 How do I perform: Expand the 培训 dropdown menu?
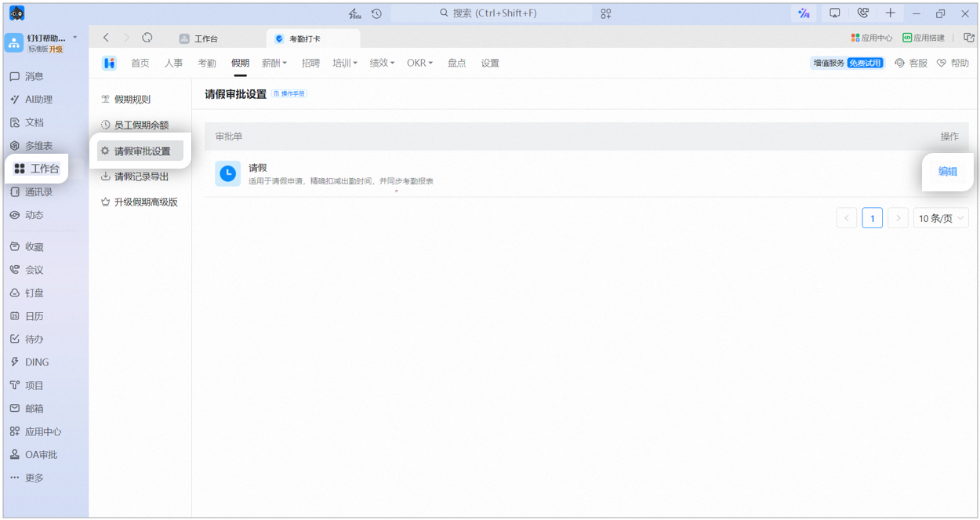pyautogui.click(x=345, y=63)
